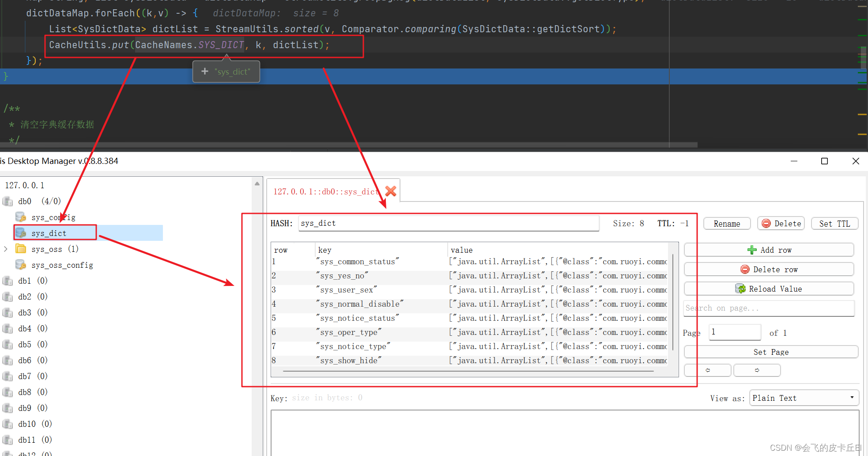The image size is (868, 456).
Task: Open the 'View as' Plain Text dropdown
Action: (853, 397)
